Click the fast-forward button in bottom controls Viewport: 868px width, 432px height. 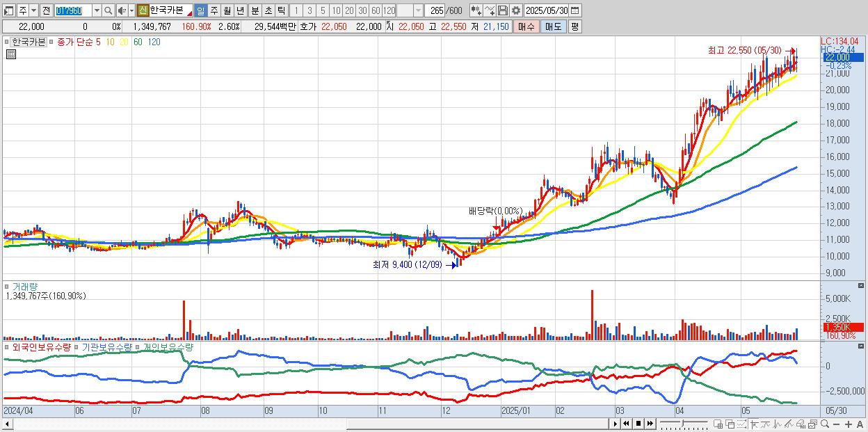pyautogui.click(x=650, y=424)
